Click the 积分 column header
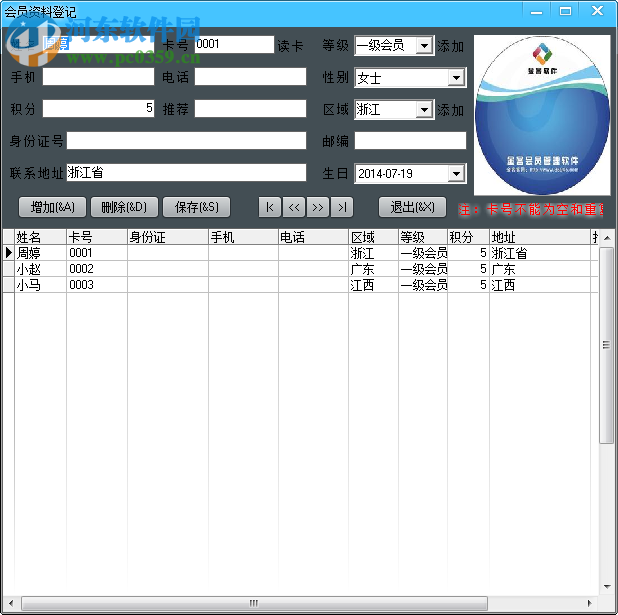This screenshot has width=618, height=615. click(x=468, y=237)
